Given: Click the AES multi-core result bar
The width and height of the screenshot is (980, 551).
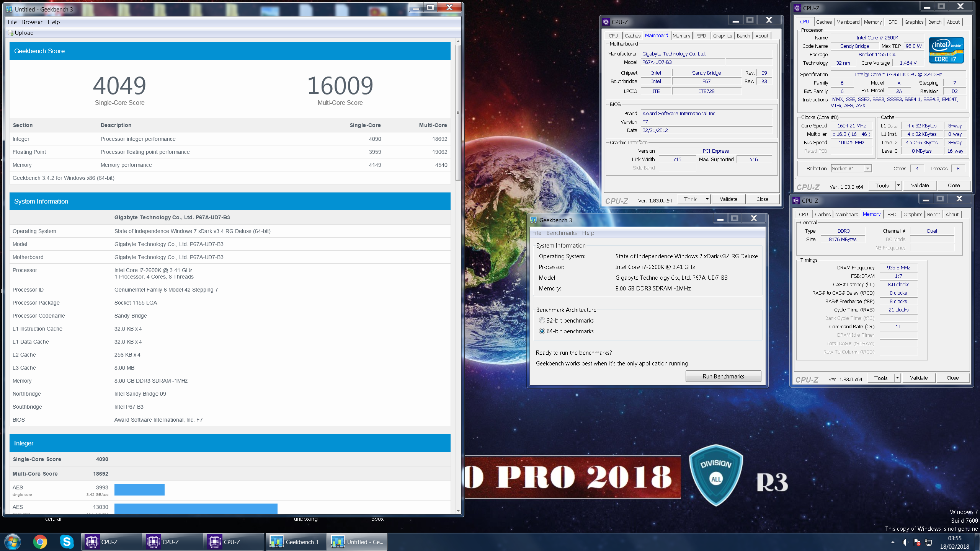Looking at the screenshot, I should coord(196,509).
